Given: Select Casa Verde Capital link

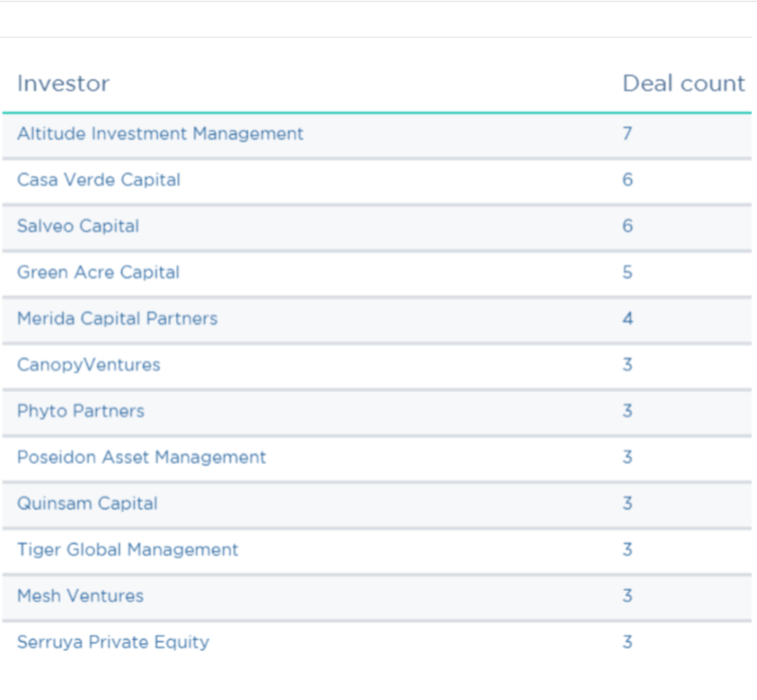Looking at the screenshot, I should (x=98, y=180).
